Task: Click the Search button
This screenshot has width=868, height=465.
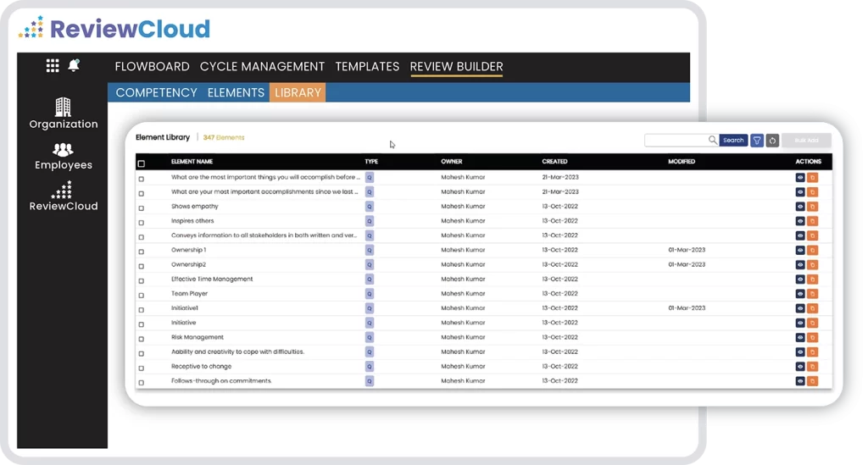Action: point(733,141)
